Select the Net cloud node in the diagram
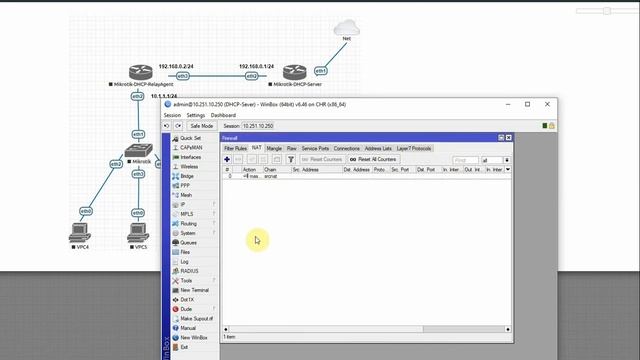The image size is (640, 360). [x=347, y=29]
